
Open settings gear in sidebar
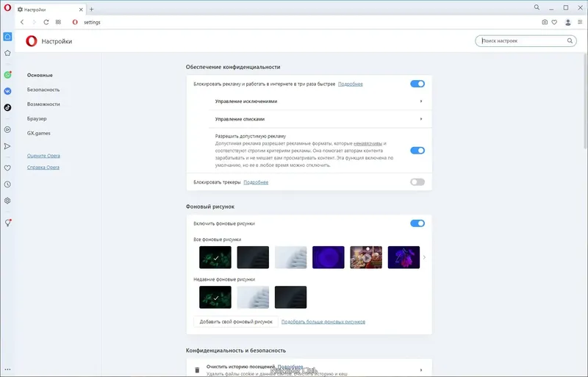7,201
